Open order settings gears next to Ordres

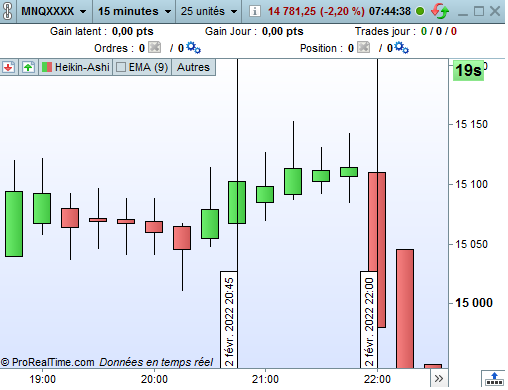[193, 47]
